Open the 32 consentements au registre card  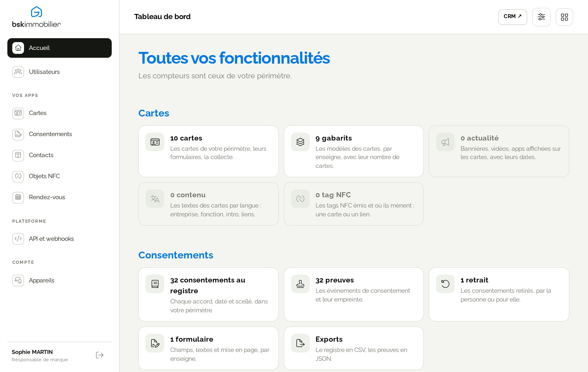coord(208,294)
